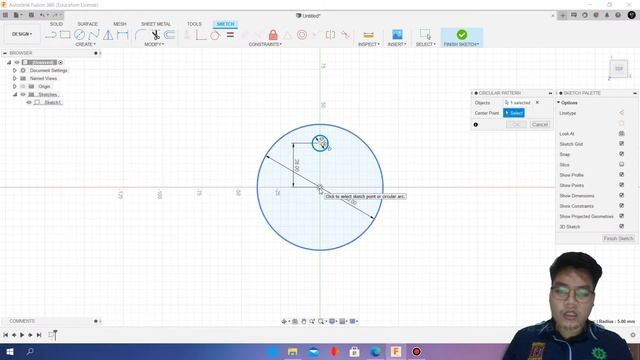This screenshot has width=640, height=360.
Task: Click the Pan hand icon
Action: pyautogui.click(x=304, y=322)
